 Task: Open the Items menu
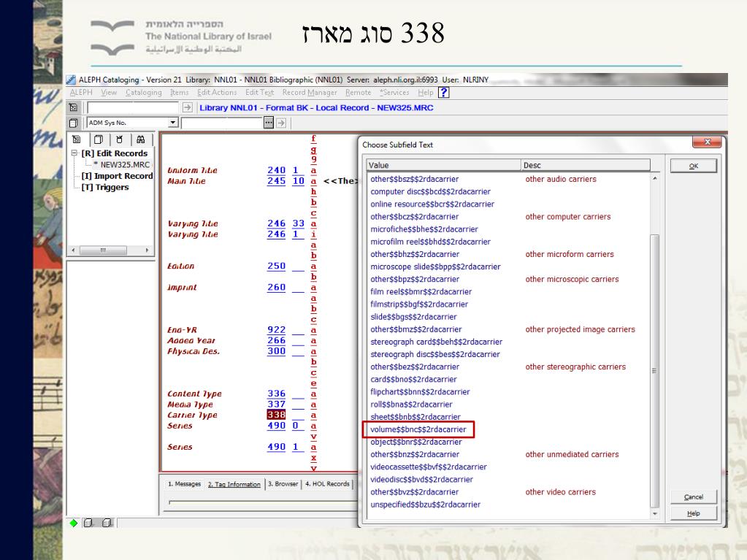coord(179,93)
